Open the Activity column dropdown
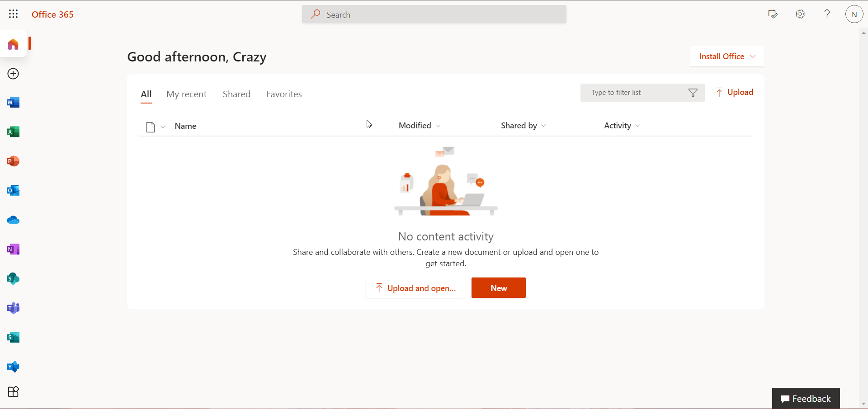Screen dimensions: 868x409 pyautogui.click(x=622, y=126)
